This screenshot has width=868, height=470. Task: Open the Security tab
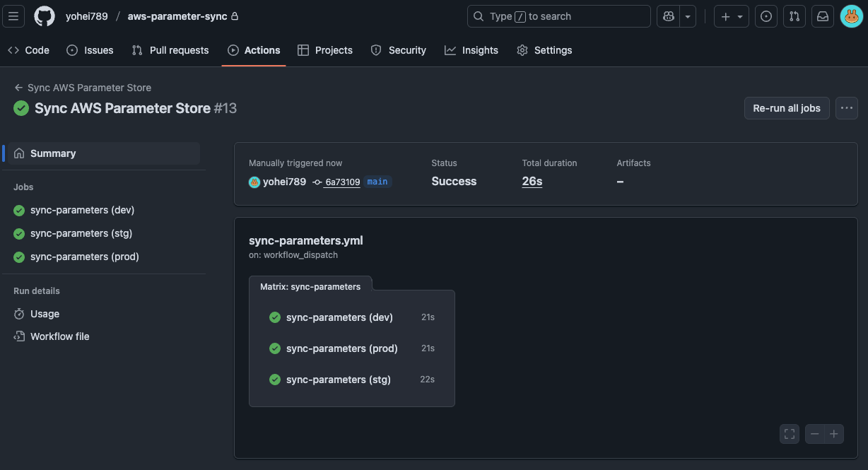coord(399,50)
